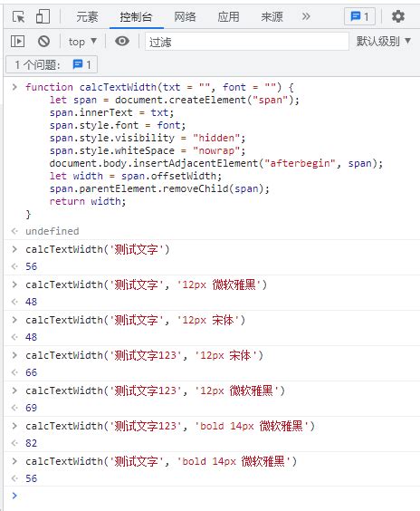This screenshot has width=420, height=511.
Task: Open the 默认级别 log level dropdown
Action: pyautogui.click(x=384, y=42)
